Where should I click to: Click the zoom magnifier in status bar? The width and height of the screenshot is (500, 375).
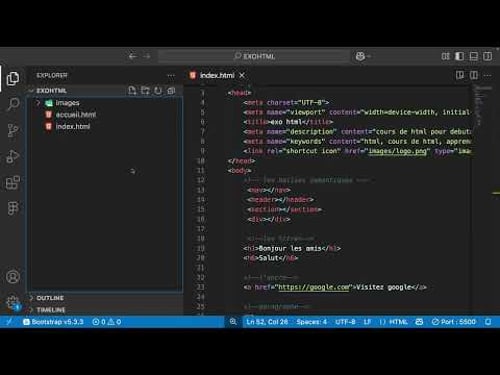point(233,322)
